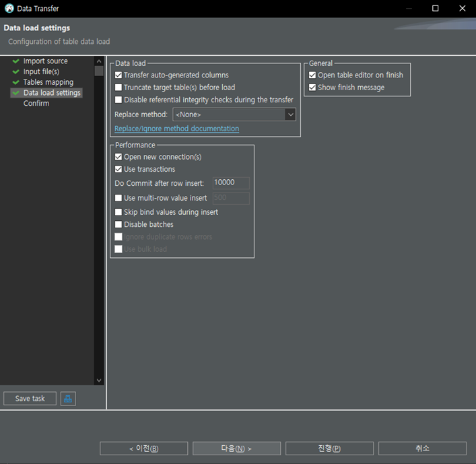
Task: Maximize the Data Transfer window
Action: (x=436, y=8)
